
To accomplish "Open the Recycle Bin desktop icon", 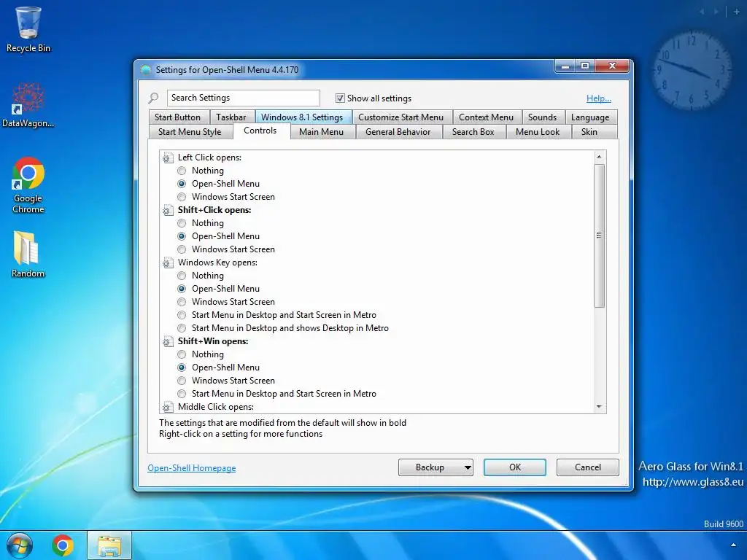I will 28,29.
